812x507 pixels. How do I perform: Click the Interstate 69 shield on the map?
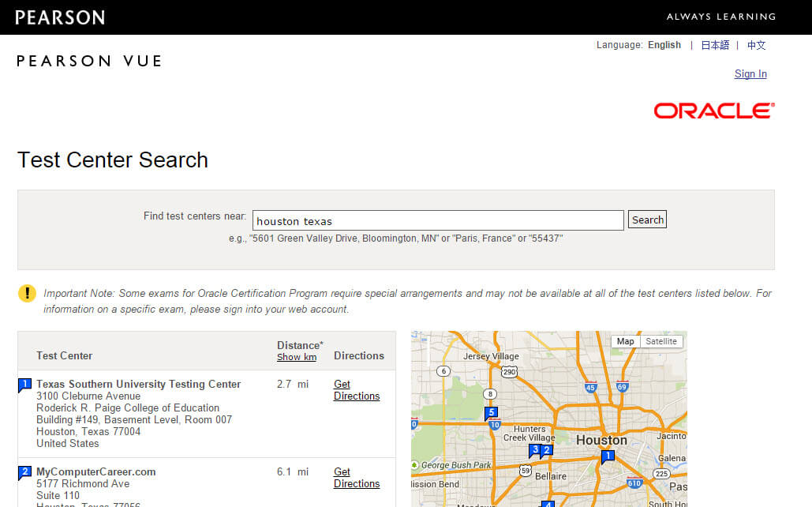(622, 386)
